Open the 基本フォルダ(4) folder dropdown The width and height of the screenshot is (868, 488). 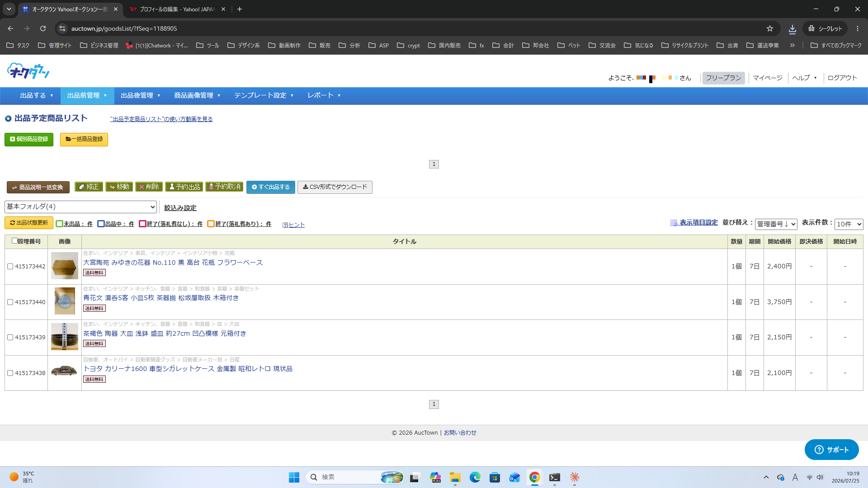click(x=80, y=207)
